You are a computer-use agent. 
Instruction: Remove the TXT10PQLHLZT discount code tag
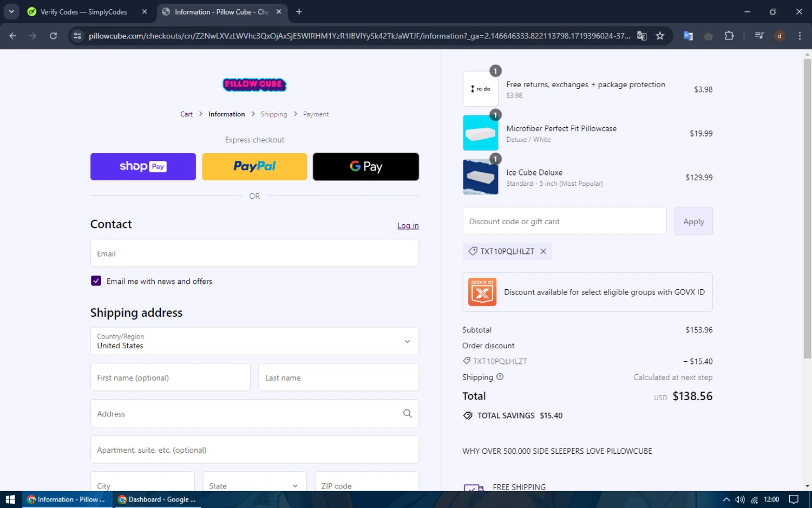tap(543, 251)
